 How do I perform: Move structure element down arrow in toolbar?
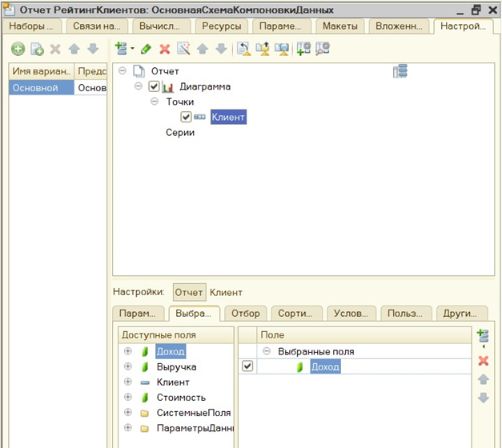pyautogui.click(x=221, y=49)
